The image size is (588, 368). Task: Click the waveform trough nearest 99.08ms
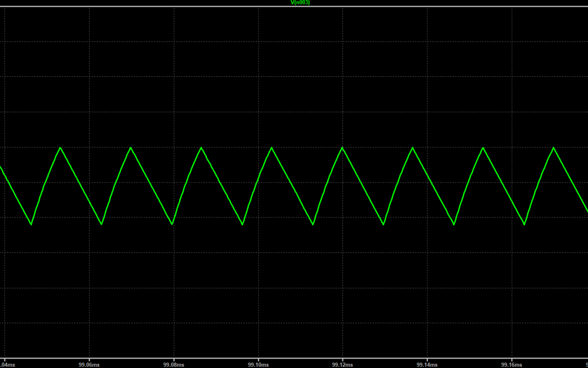click(172, 224)
